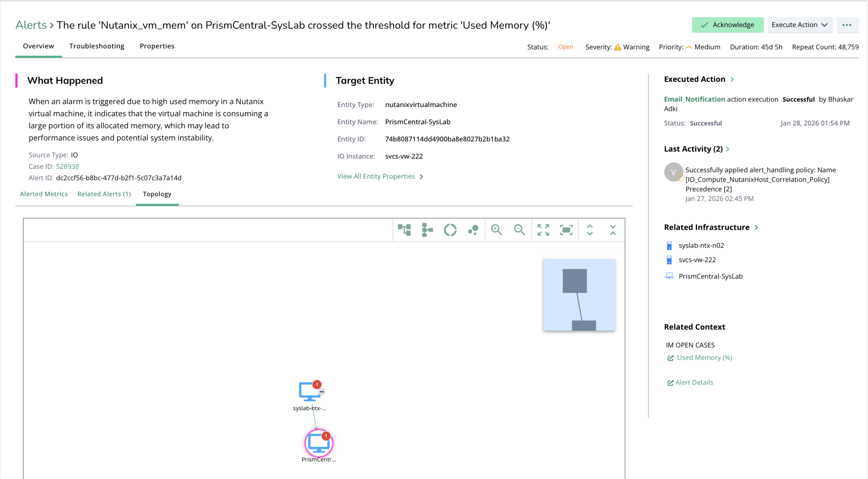Viewport: 868px width, 479px height.
Task: Expand the Executed Action section
Action: [732, 79]
